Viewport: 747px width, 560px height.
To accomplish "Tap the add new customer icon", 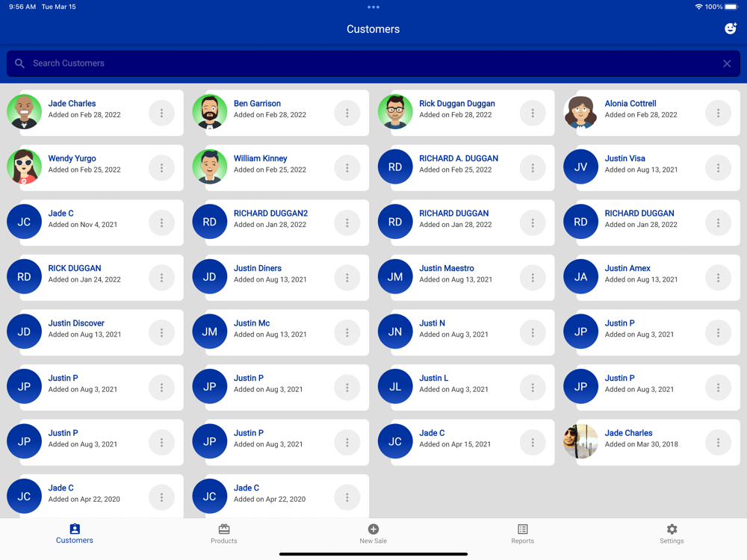I will [x=731, y=28].
